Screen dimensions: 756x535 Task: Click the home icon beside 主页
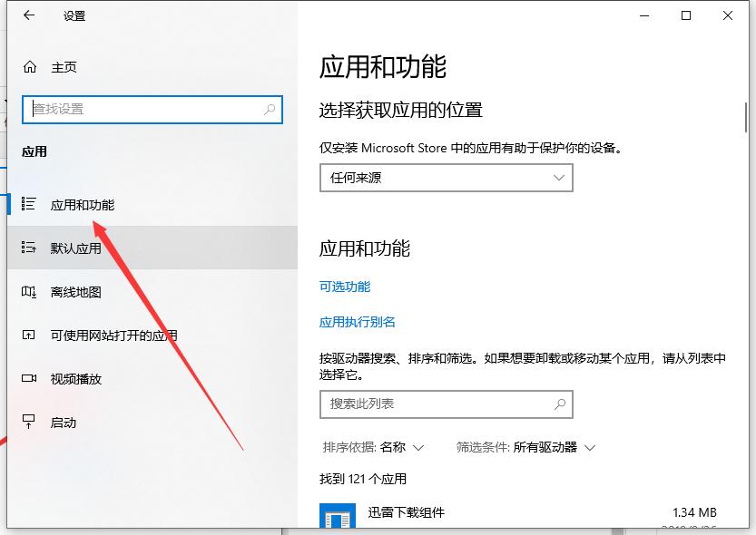point(30,67)
